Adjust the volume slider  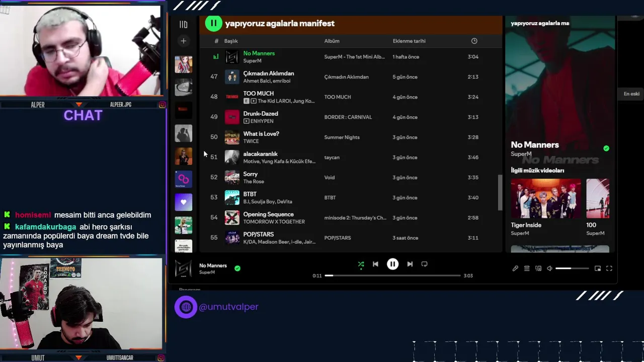(572, 268)
